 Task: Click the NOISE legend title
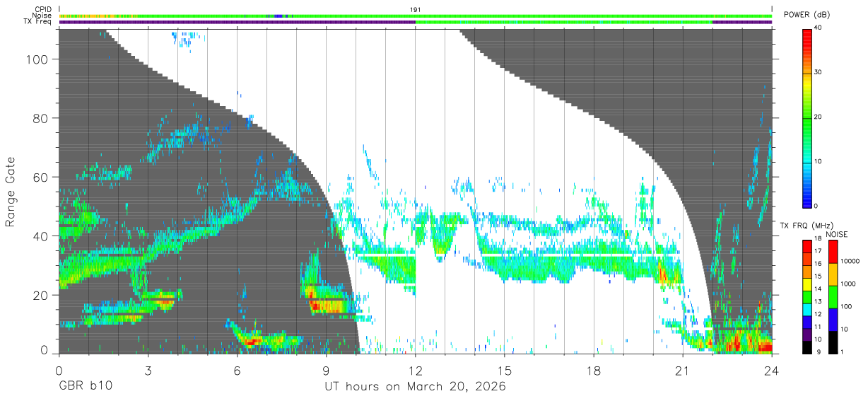coord(835,234)
